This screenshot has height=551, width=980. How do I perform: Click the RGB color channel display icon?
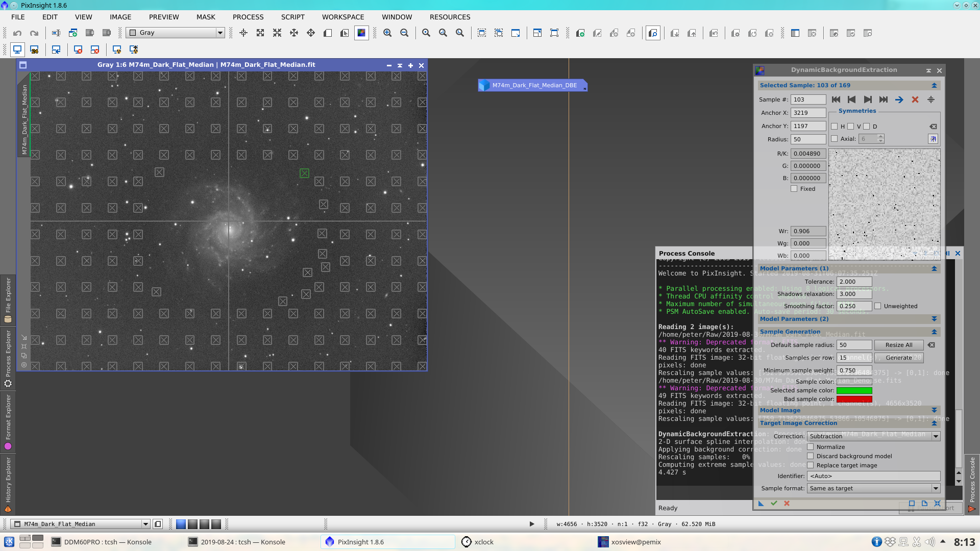[x=361, y=33]
